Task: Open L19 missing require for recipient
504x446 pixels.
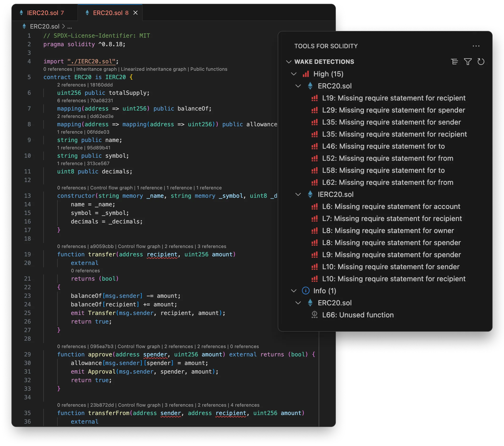Action: coord(393,98)
